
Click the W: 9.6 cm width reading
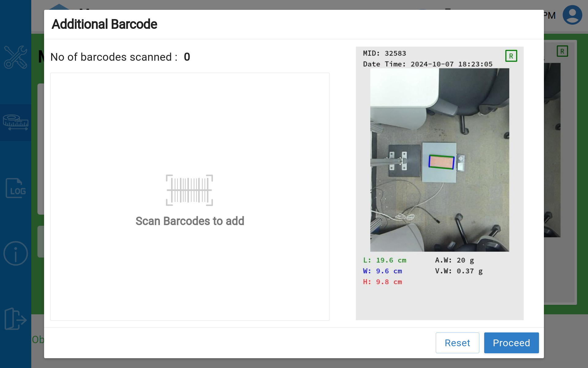click(383, 271)
